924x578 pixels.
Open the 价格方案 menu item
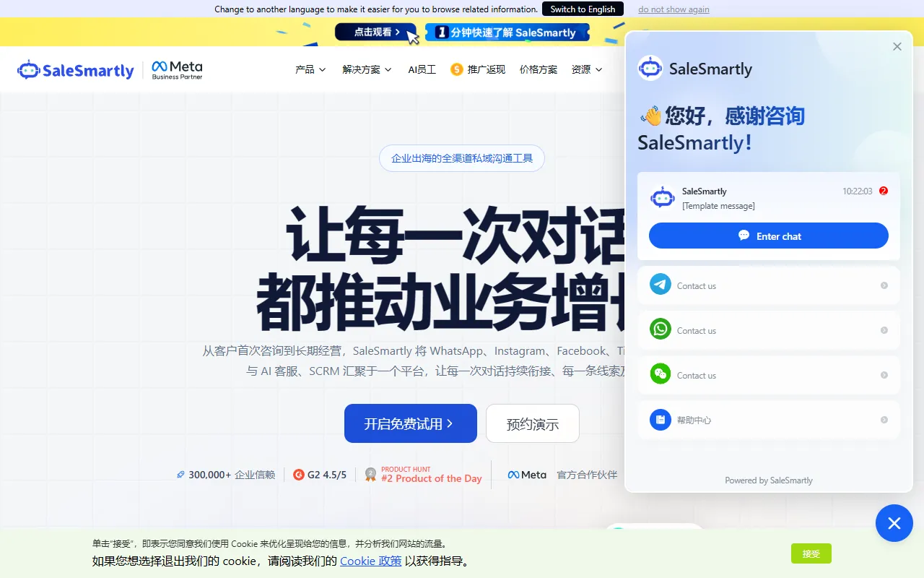[x=539, y=69]
